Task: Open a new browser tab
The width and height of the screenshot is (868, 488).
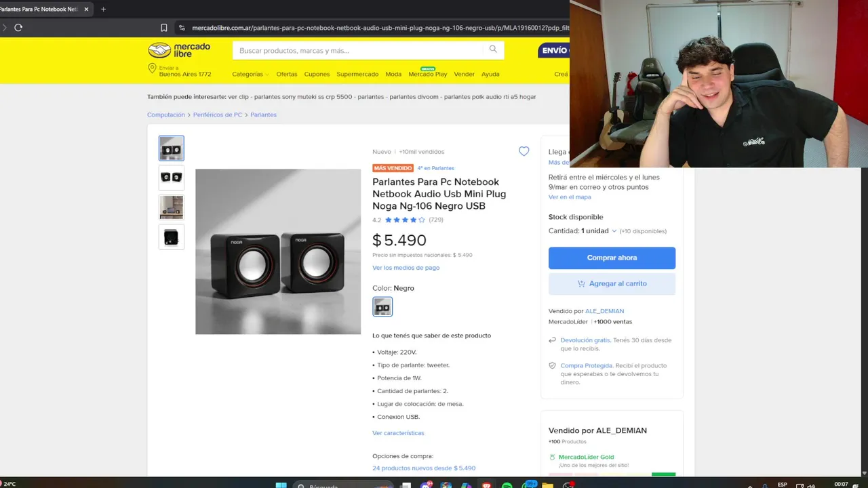Action: (x=103, y=9)
